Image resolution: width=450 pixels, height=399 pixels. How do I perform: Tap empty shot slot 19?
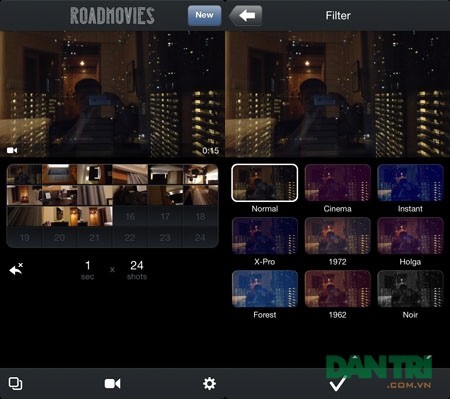pyautogui.click(x=24, y=237)
